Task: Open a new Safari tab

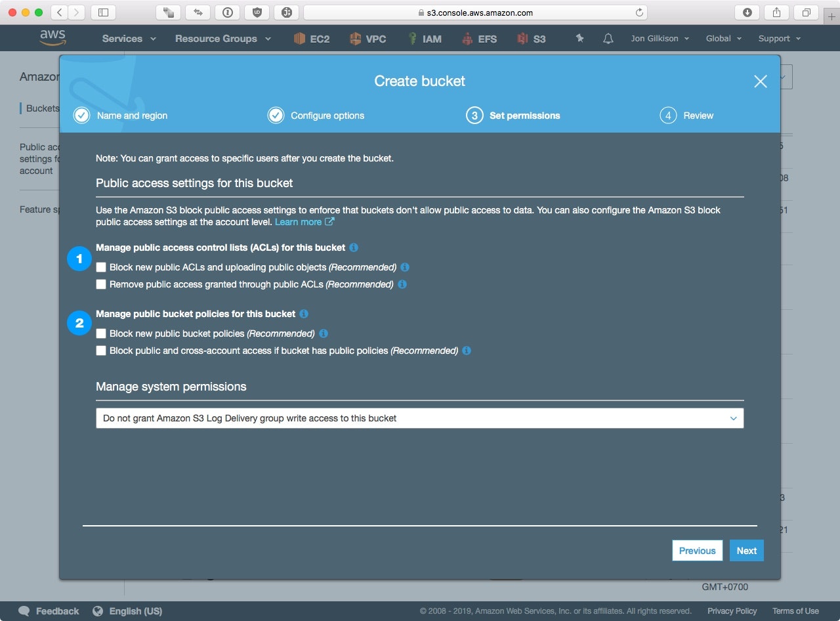Action: pyautogui.click(x=832, y=16)
